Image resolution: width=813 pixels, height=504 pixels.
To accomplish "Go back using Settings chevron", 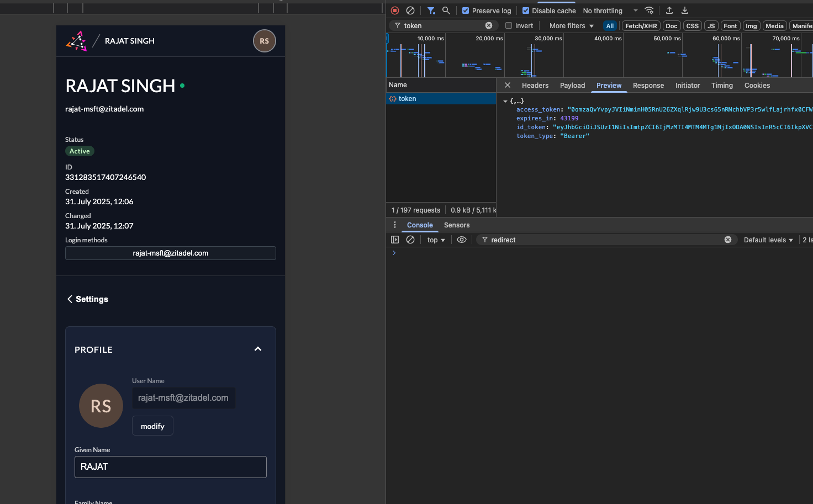I will click(x=70, y=299).
